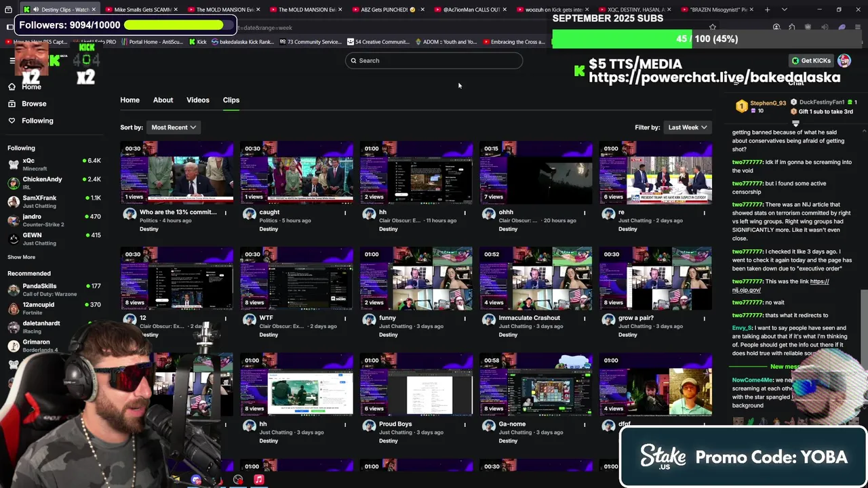Image resolution: width=868 pixels, height=488 pixels.
Task: Open 12amcupid recommended channel avatar
Action: coord(14,308)
